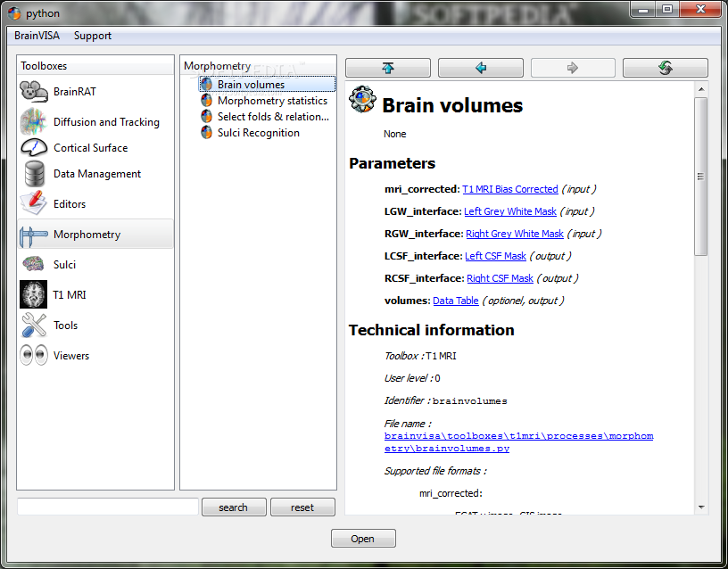Screen dimensions: 728x569
Task: Click the Toolboxes panel header
Action: 95,66
